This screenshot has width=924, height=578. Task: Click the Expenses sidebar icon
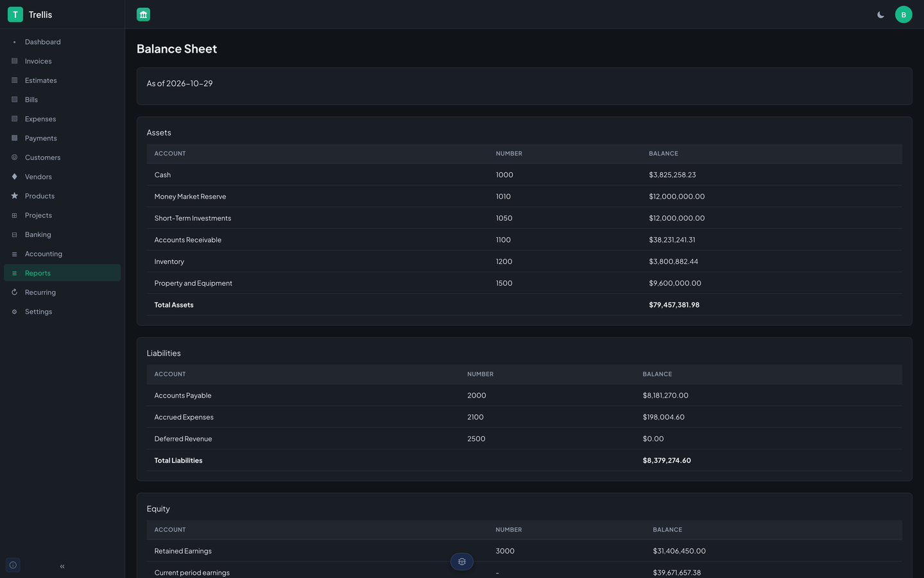(14, 119)
